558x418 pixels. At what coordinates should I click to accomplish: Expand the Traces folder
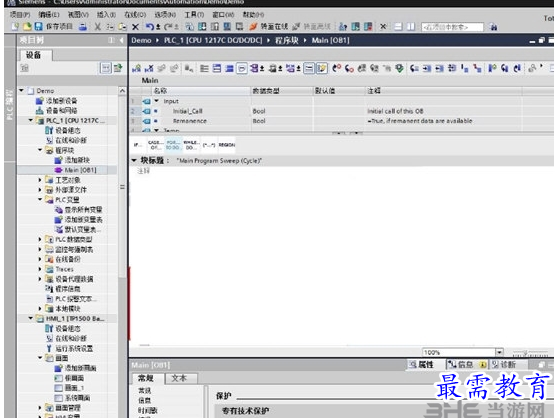40,269
